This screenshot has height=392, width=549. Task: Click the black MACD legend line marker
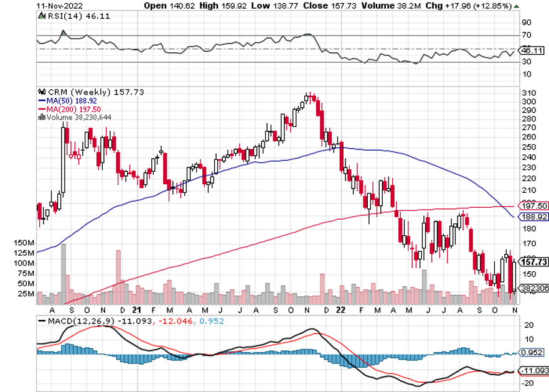pyautogui.click(x=42, y=320)
